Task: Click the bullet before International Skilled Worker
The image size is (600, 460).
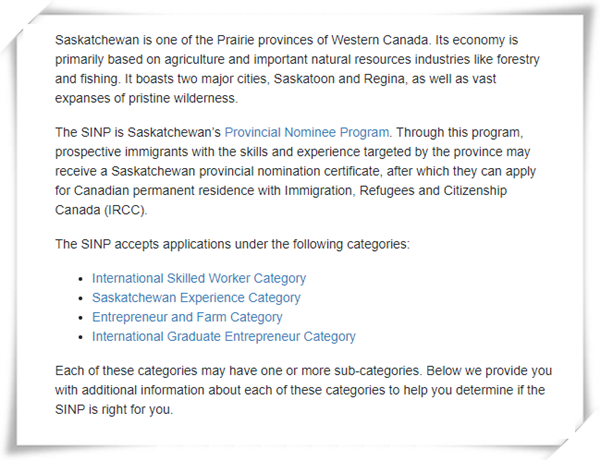Action: [80, 279]
